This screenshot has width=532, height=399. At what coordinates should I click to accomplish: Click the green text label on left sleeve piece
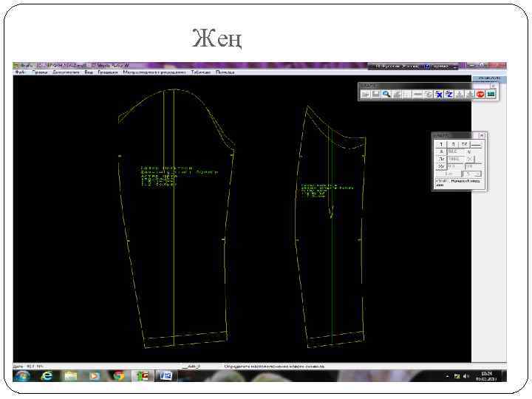pyautogui.click(x=179, y=177)
